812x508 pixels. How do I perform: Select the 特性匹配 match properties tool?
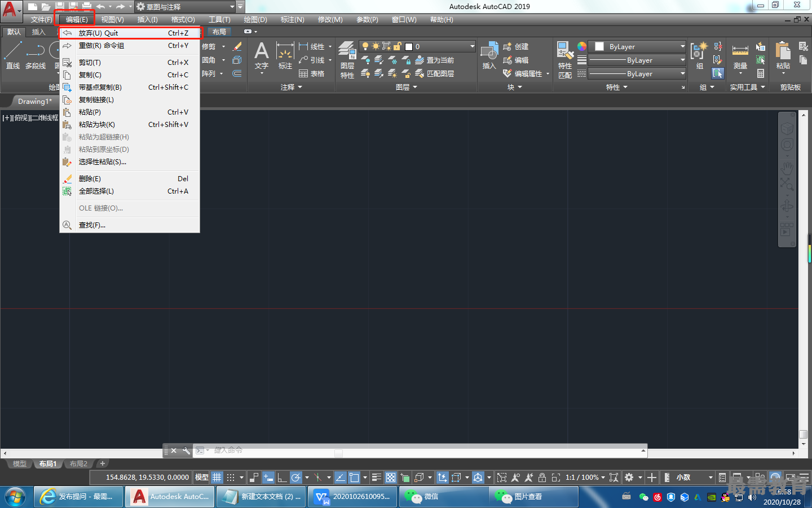pyautogui.click(x=565, y=59)
